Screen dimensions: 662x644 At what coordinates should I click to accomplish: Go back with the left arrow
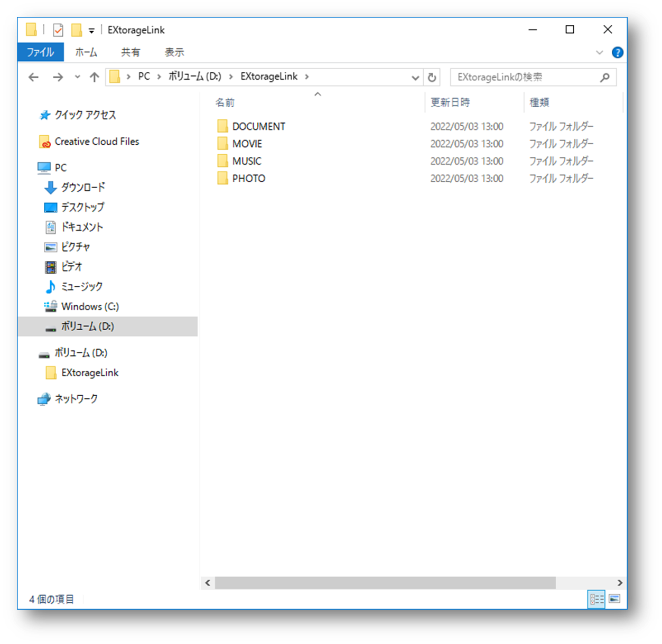34,77
